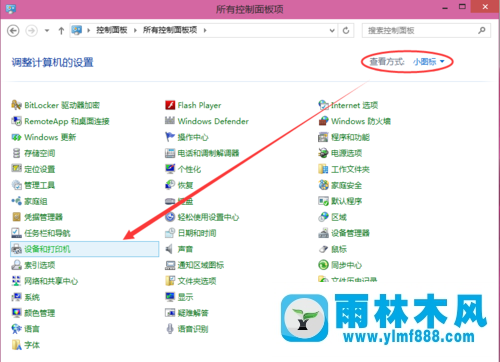Open the 鼠标 mouse icon
The height and width of the screenshot is (362, 500).
pos(323,249)
